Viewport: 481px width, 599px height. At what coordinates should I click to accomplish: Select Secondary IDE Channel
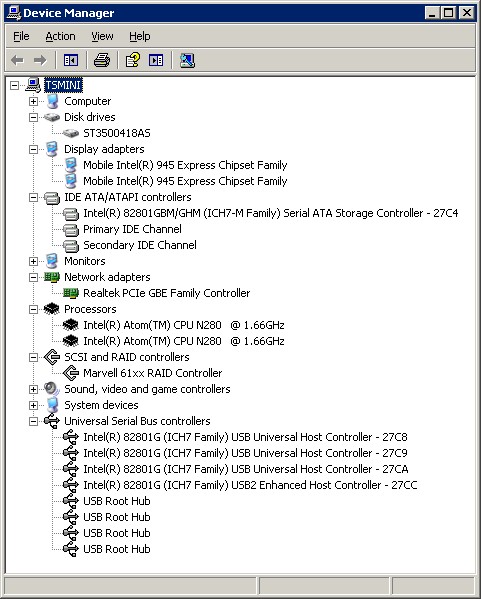140,245
